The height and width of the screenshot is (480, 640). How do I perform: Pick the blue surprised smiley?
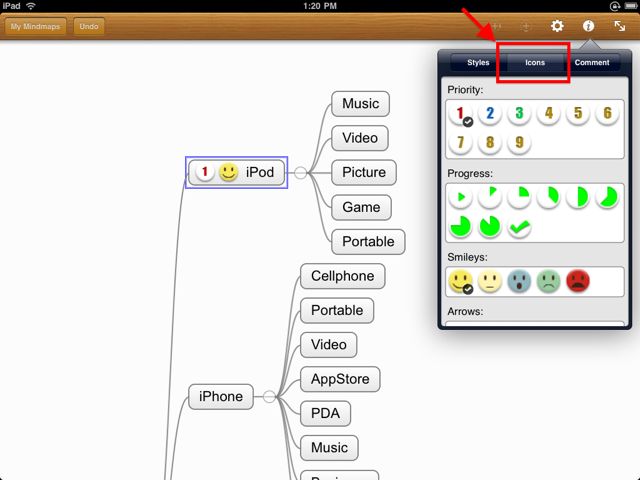click(519, 281)
